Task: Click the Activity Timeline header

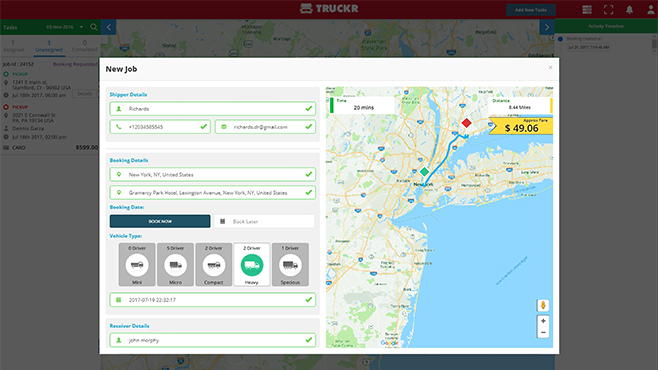Action: [x=606, y=26]
